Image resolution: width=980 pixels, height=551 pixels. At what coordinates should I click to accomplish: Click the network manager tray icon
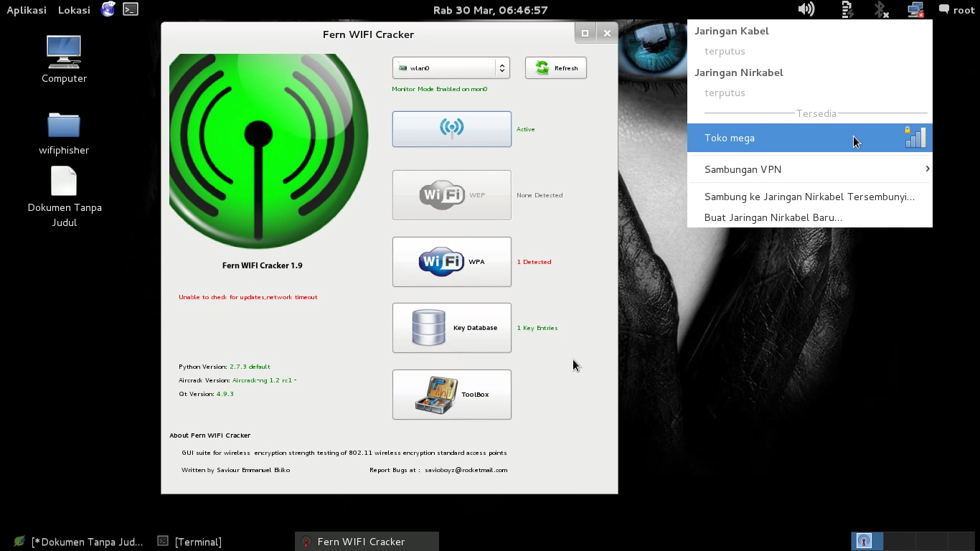915,9
